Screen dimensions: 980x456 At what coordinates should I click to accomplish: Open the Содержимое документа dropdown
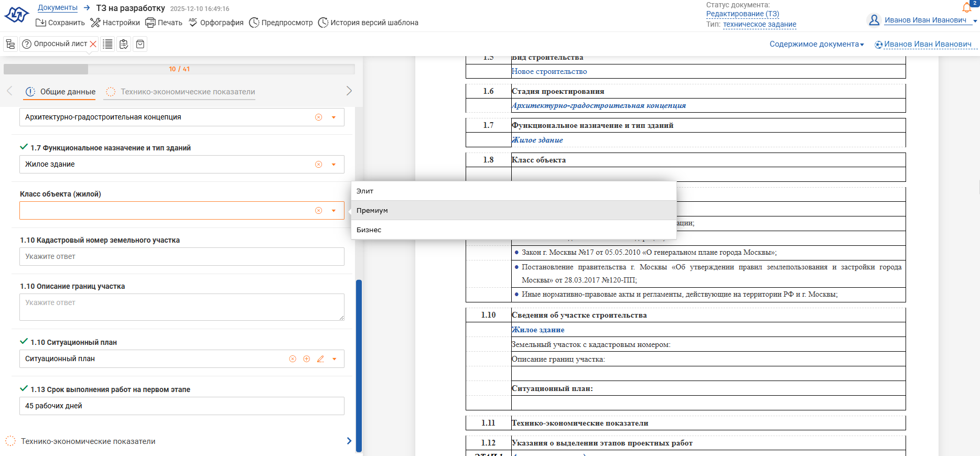pos(816,44)
